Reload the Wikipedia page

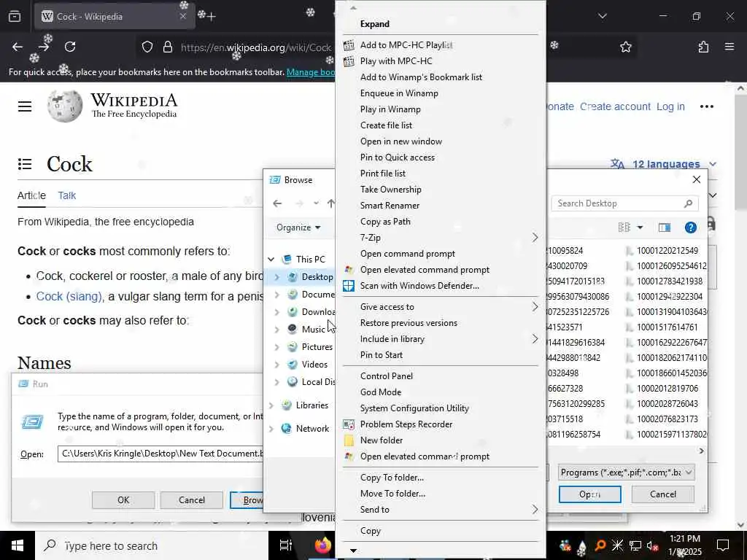[70, 47]
